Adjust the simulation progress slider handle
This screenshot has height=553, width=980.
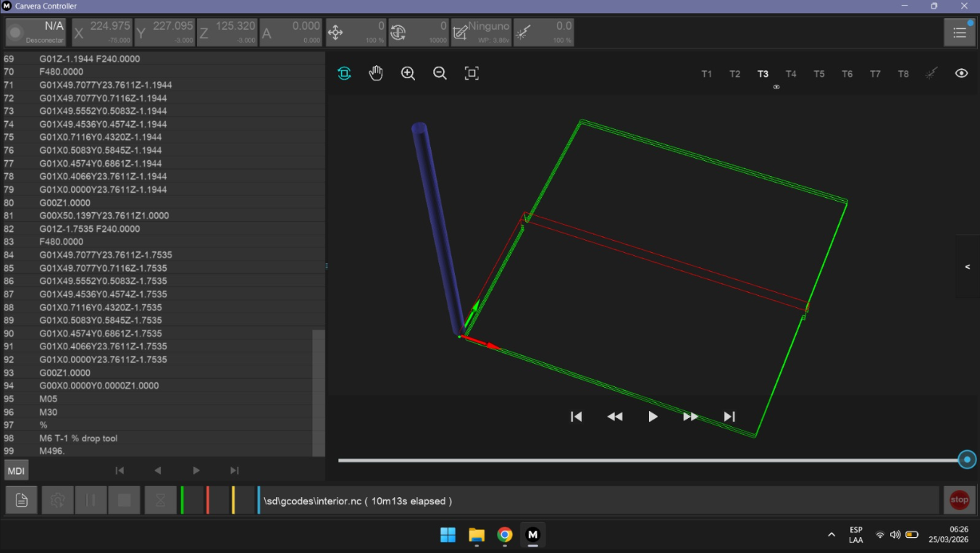[967, 460]
